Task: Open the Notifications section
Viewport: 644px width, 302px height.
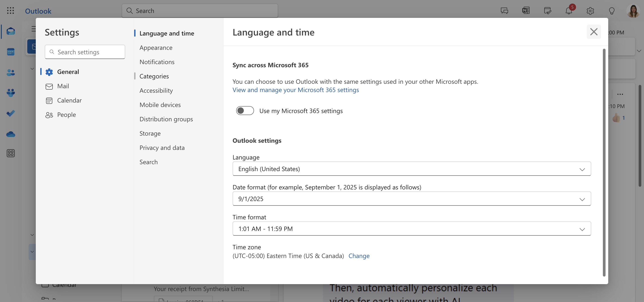Action: (x=157, y=62)
